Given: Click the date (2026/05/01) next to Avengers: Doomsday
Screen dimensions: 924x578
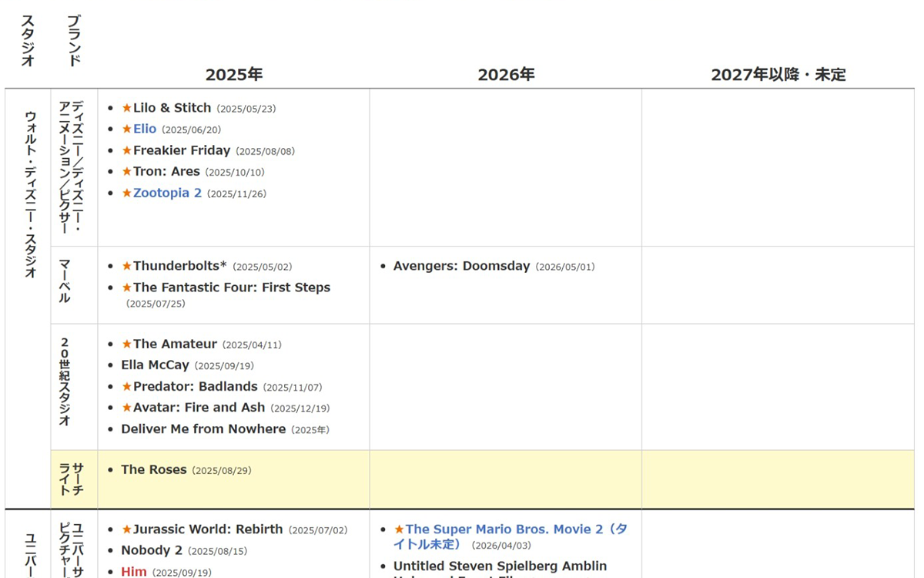Looking at the screenshot, I should [565, 267].
